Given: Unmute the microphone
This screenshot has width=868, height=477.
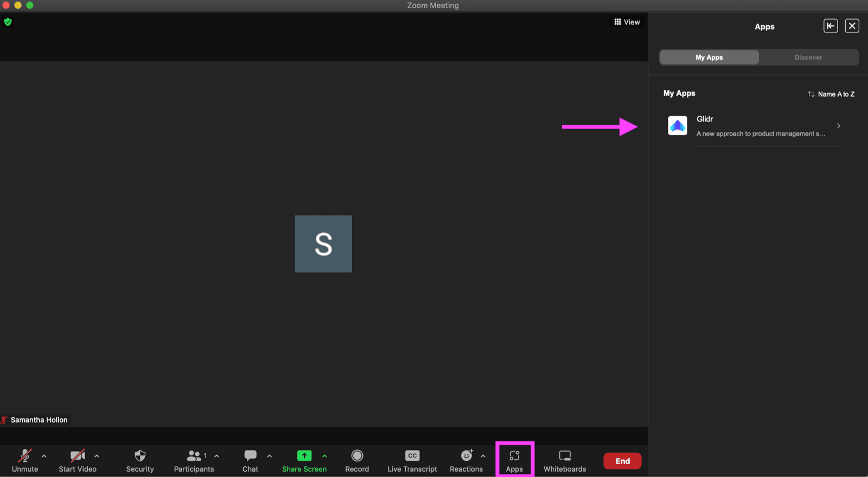Looking at the screenshot, I should click(25, 461).
